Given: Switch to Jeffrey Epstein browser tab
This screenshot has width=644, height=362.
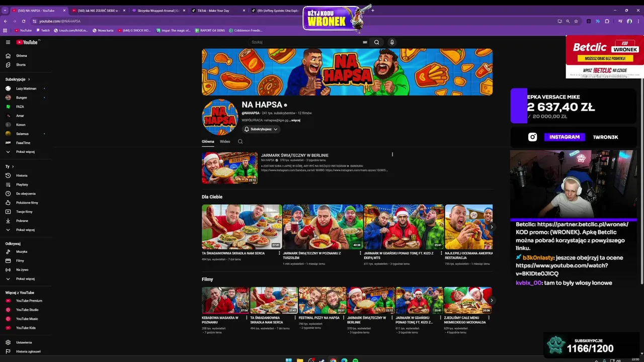Looking at the screenshot, I should click(x=275, y=11).
